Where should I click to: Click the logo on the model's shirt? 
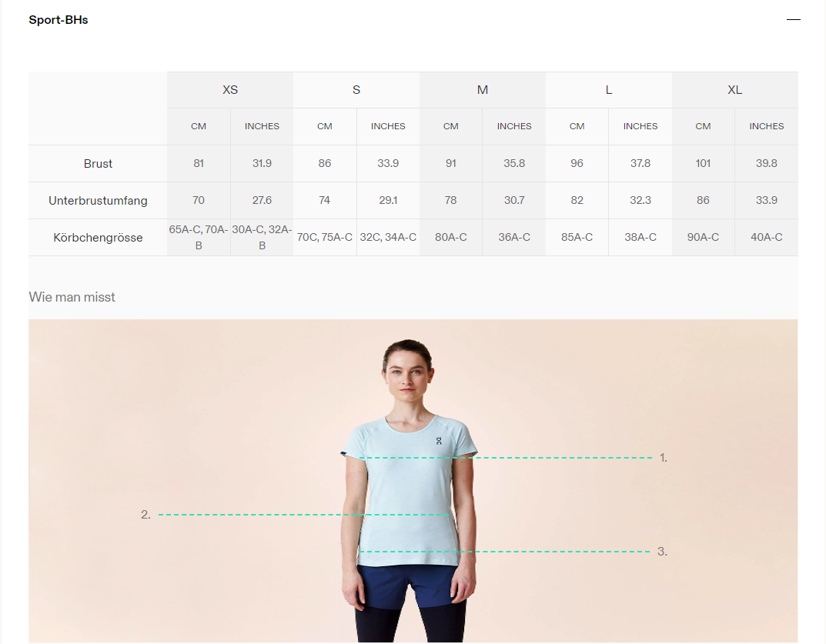click(x=439, y=441)
